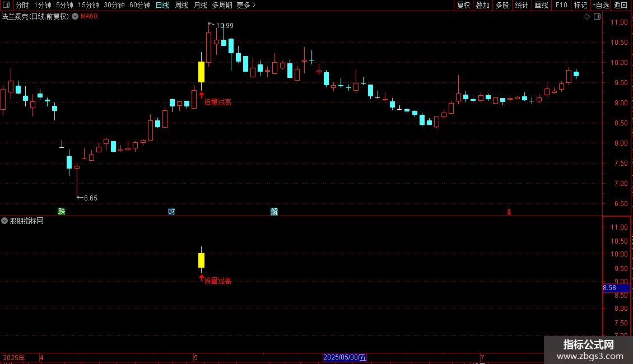Expand the 更多 periods menu
633x364 pixels.
[x=246, y=5]
